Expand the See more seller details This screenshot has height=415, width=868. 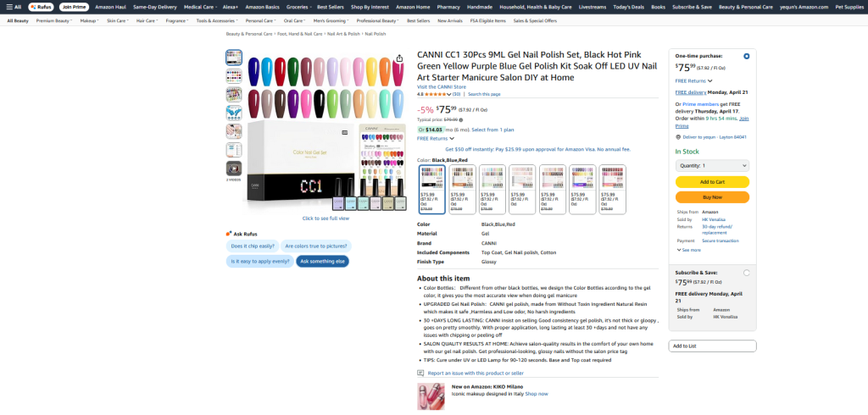[x=688, y=250]
